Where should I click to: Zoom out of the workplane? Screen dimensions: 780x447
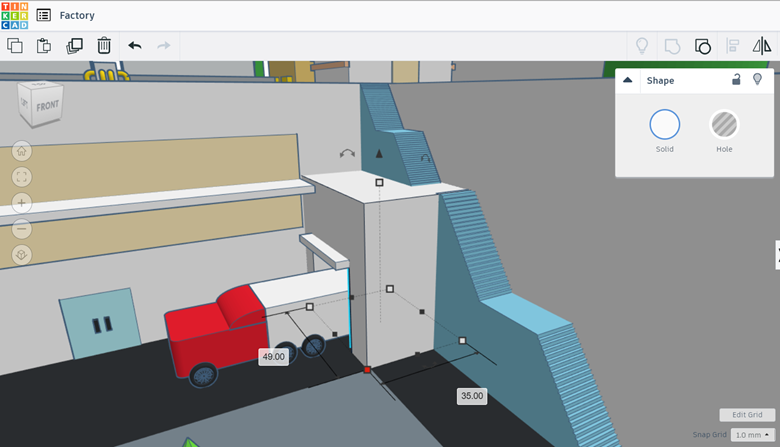coord(21,229)
